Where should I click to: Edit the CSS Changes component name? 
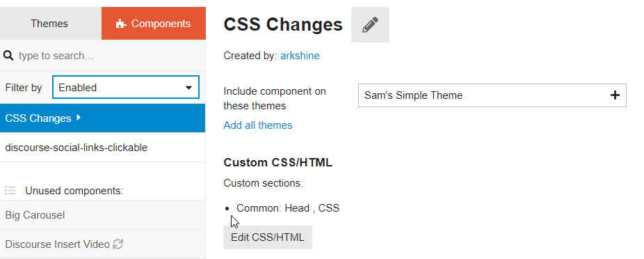point(370,24)
